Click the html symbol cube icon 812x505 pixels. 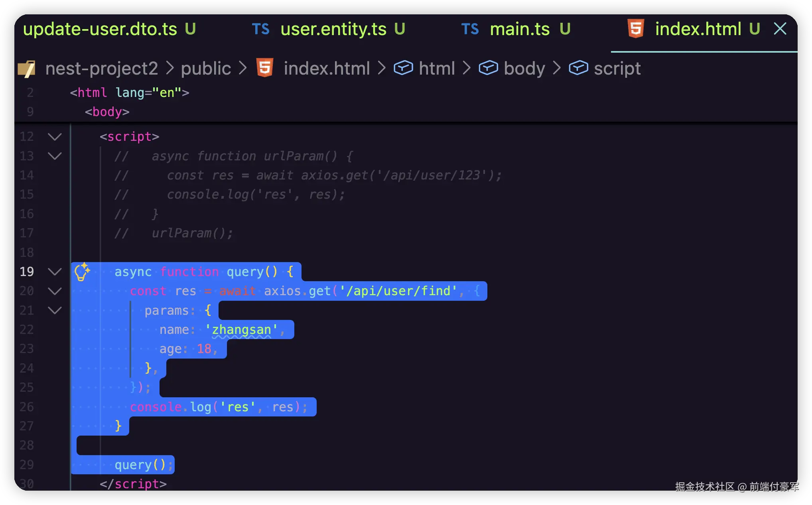(403, 68)
